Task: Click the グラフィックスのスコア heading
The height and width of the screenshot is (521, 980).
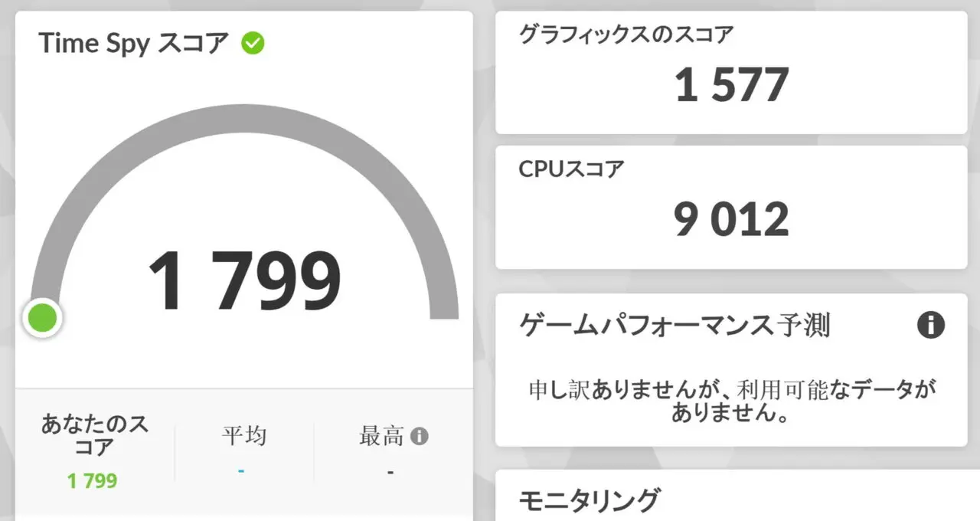Action: click(626, 34)
